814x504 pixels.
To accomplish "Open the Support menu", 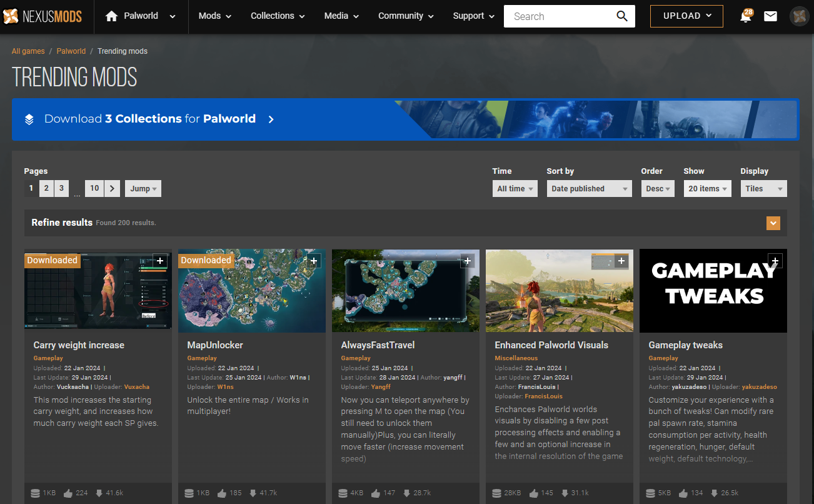I will point(473,16).
